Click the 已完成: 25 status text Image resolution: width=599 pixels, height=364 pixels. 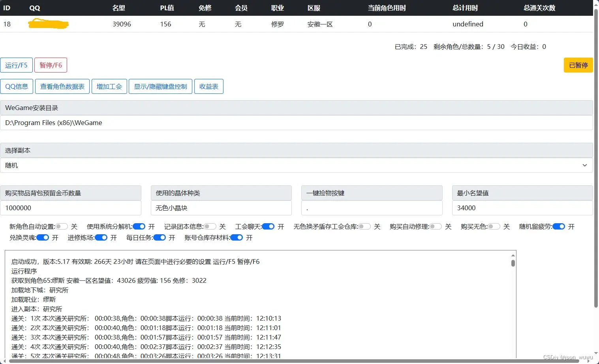tap(411, 47)
